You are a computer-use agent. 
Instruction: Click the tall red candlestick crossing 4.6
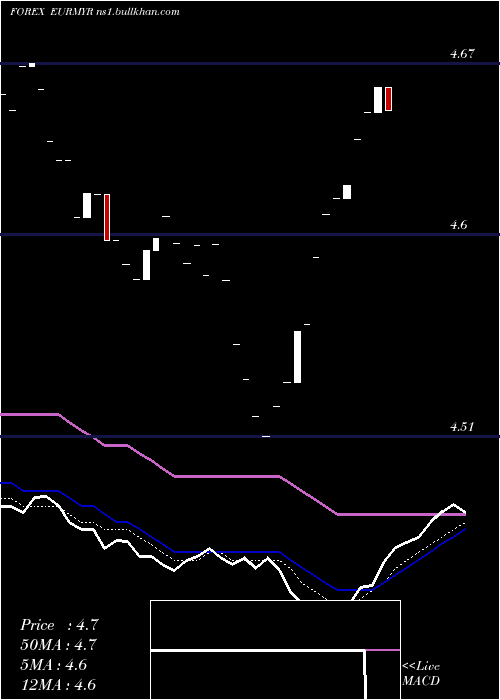(107, 217)
